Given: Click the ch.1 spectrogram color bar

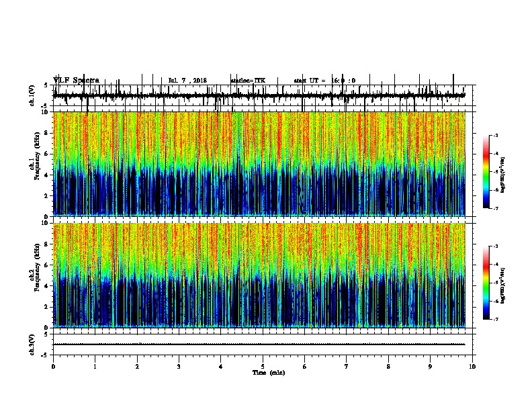Looking at the screenshot, I should click(x=486, y=171).
